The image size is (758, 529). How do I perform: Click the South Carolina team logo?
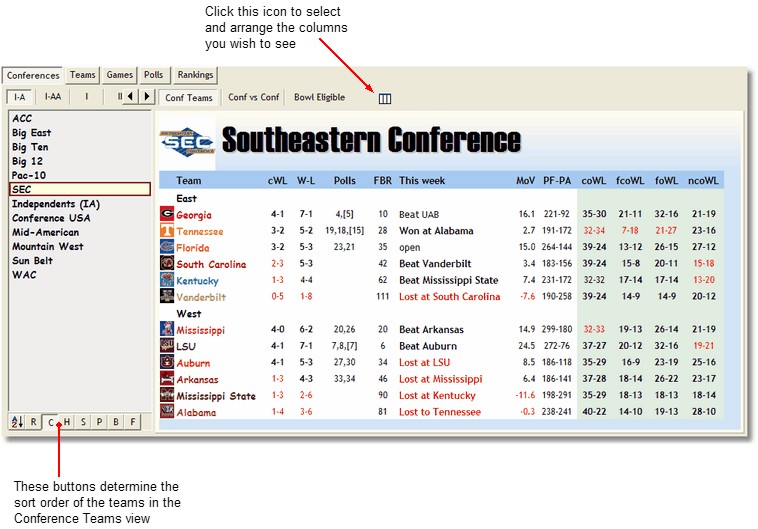pyautogui.click(x=167, y=263)
